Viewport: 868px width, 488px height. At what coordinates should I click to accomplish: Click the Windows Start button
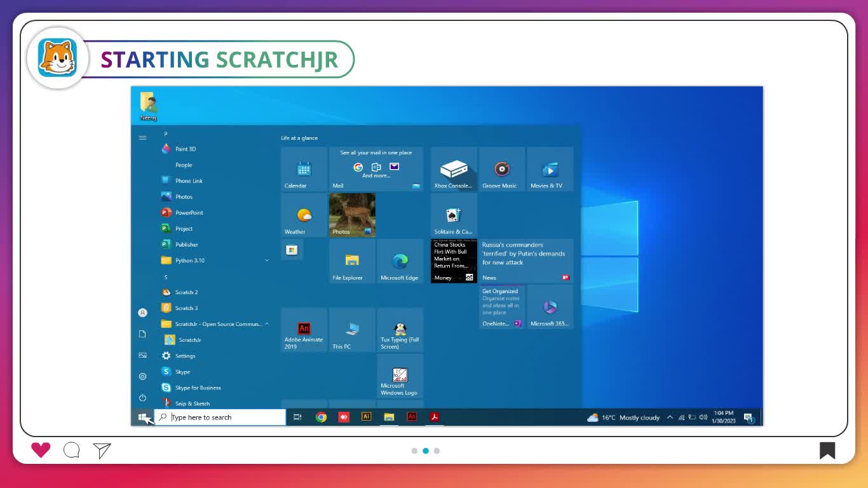point(142,417)
